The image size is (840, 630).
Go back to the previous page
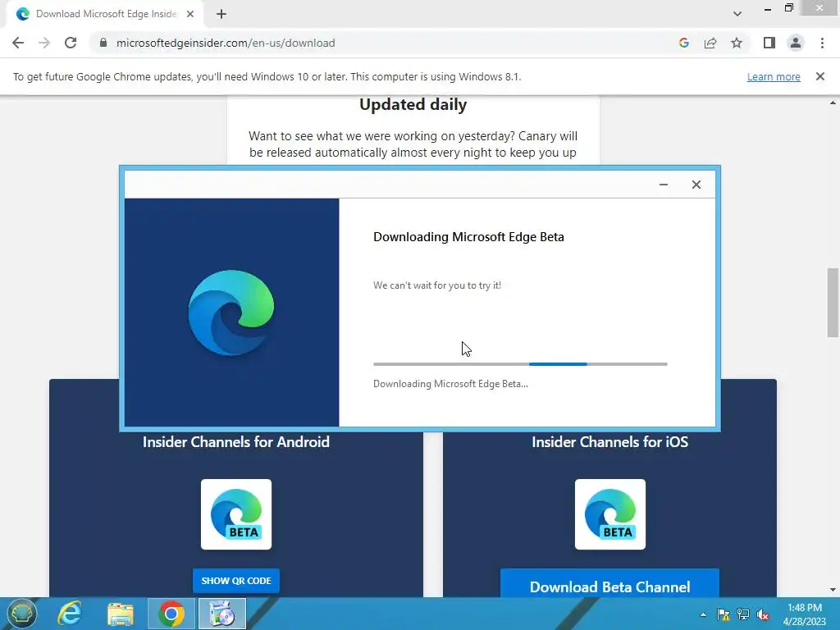tap(18, 43)
